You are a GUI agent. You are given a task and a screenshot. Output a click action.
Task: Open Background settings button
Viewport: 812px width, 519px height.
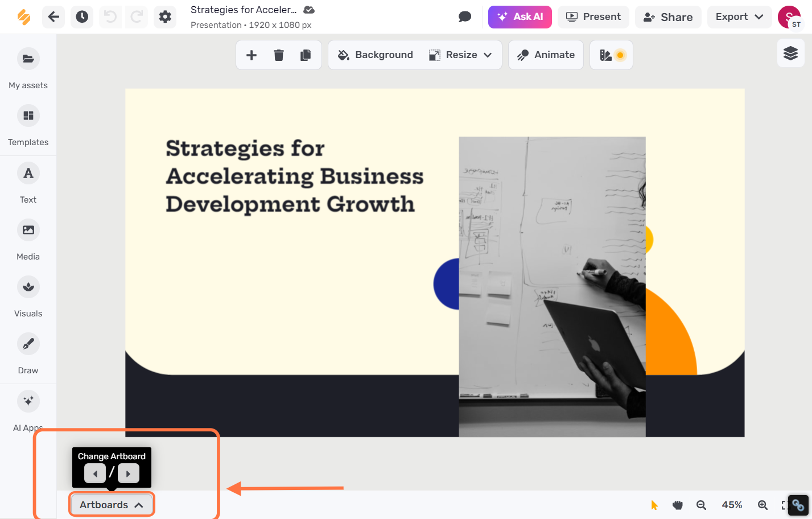pyautogui.click(x=376, y=55)
